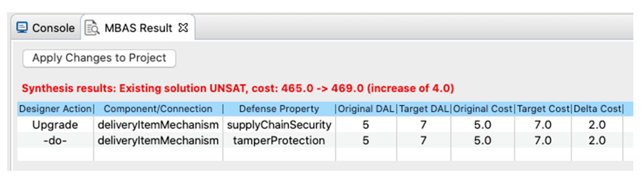Close the MBAS Result tab

point(183,28)
